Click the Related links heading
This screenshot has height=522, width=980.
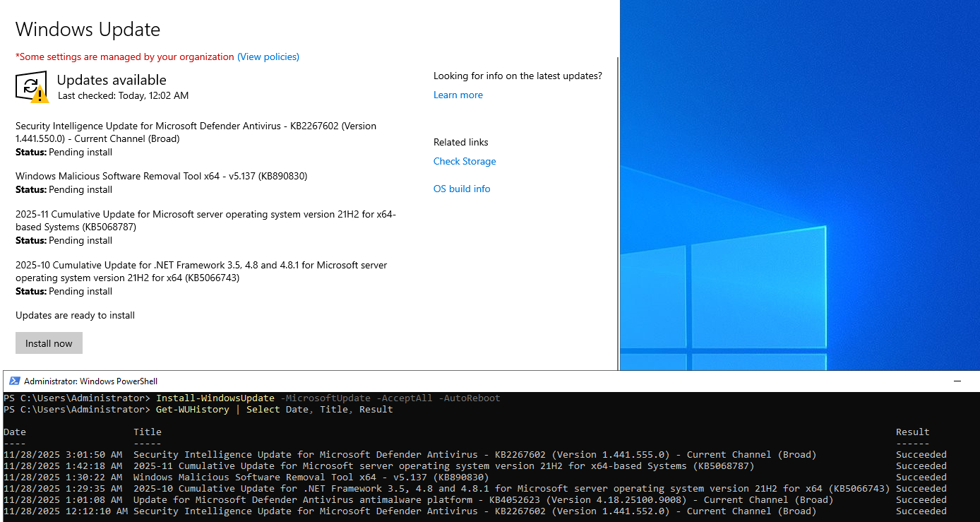(x=461, y=142)
